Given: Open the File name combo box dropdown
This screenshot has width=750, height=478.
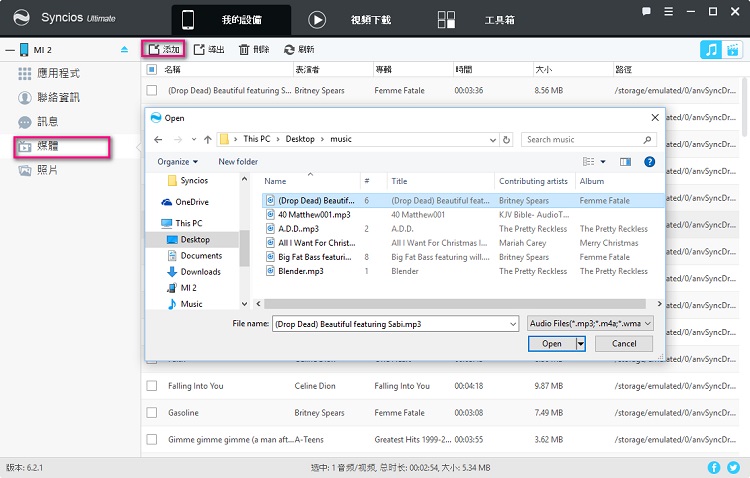Looking at the screenshot, I should 513,324.
